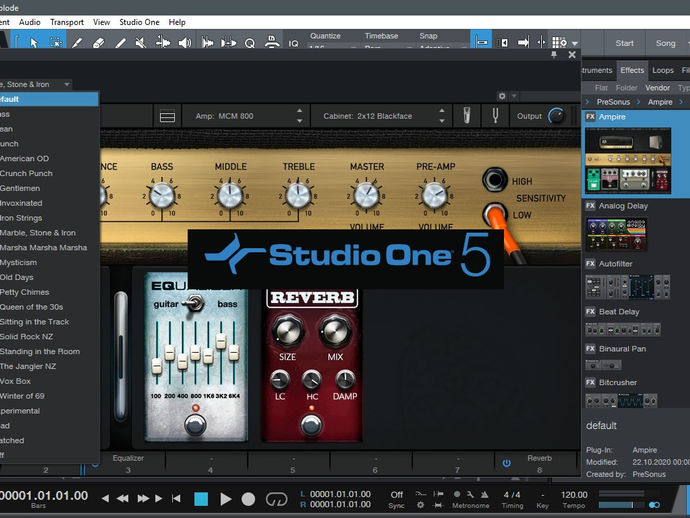Image resolution: width=690 pixels, height=518 pixels.
Task: Open the tuner fork icon
Action: [x=495, y=116]
